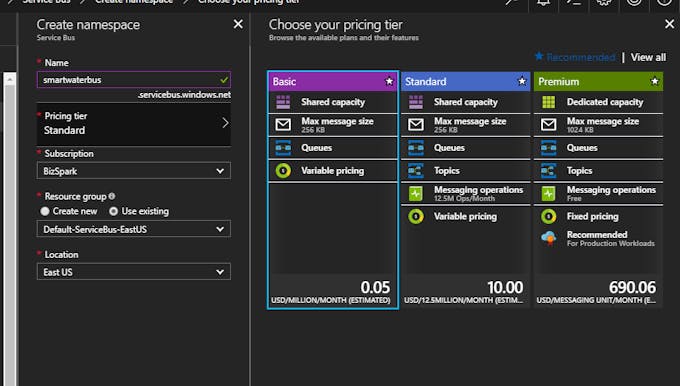Image resolution: width=680 pixels, height=386 pixels.
Task: Click the Variable pricing coin icon in Basic
Action: (x=283, y=171)
